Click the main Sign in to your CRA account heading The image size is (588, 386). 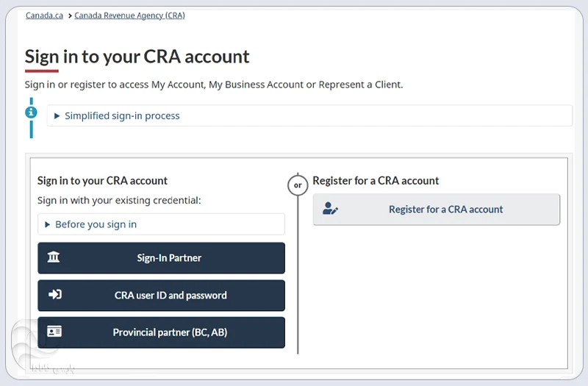[x=137, y=57]
